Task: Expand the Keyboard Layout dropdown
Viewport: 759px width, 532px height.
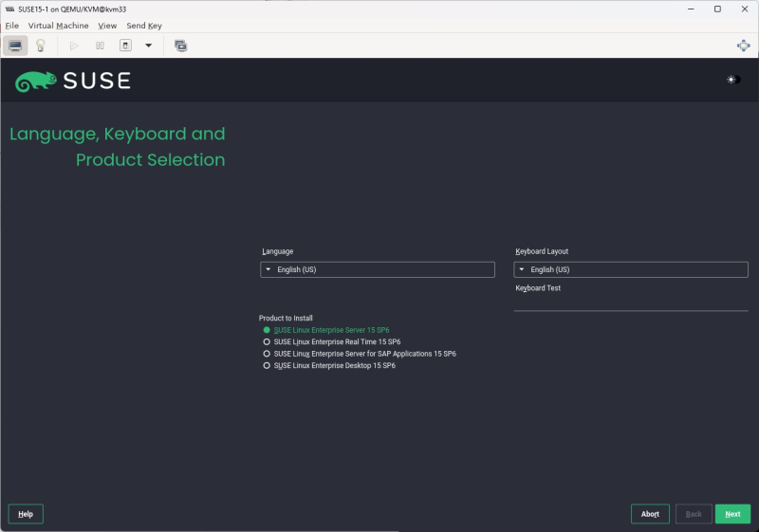Action: coord(631,270)
